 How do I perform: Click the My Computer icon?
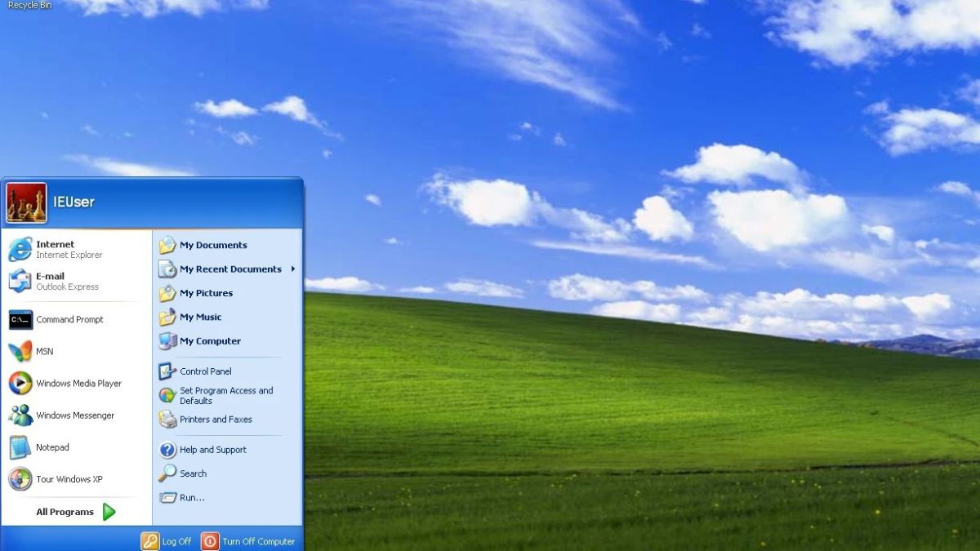tap(167, 341)
